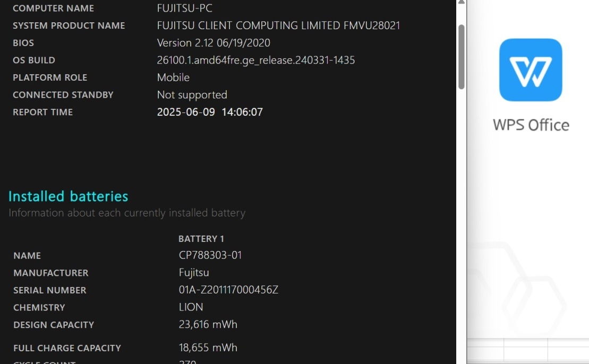
Task: Click the OS BUILD label
Action: (x=34, y=60)
